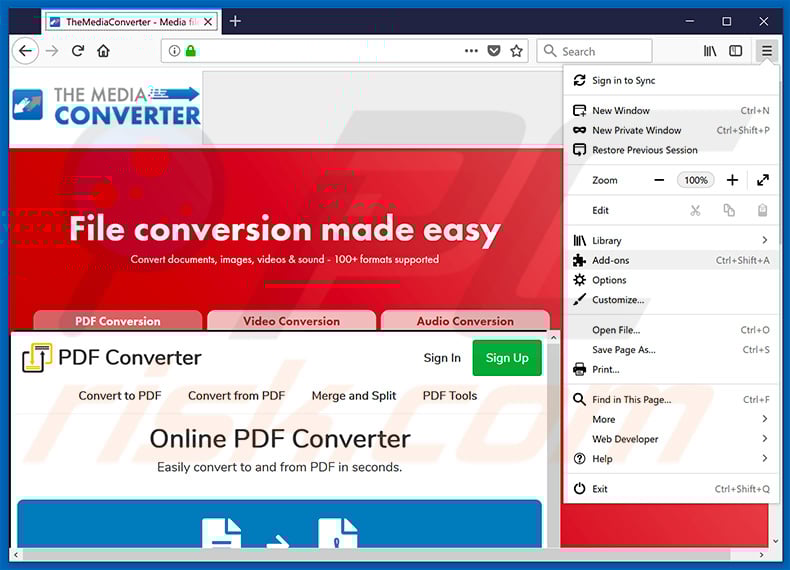Select Customize... menu entry

point(673,299)
